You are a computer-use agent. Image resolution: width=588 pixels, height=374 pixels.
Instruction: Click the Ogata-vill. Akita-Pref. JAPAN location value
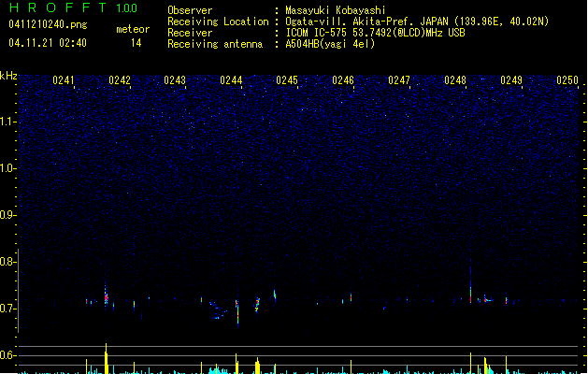tap(417, 22)
